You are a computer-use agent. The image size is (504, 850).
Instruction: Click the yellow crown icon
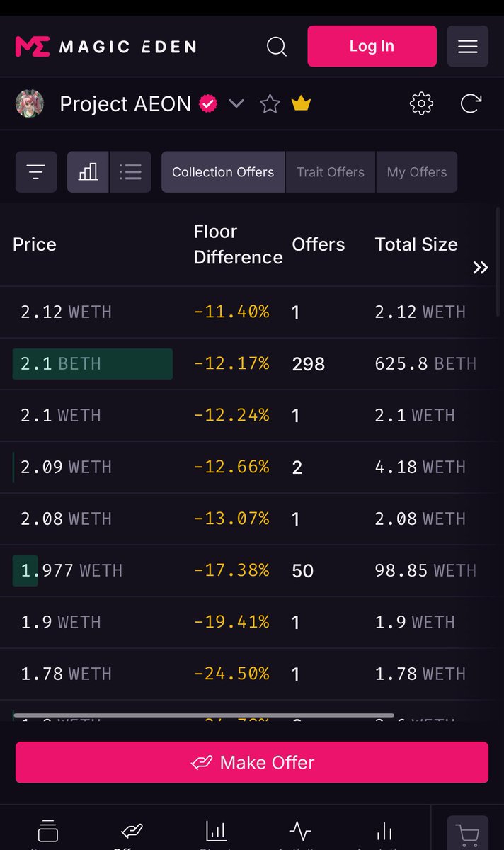(x=301, y=104)
